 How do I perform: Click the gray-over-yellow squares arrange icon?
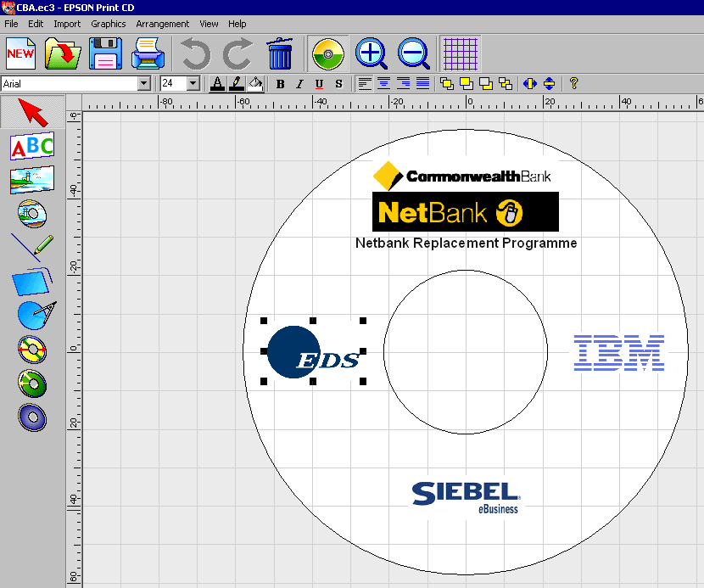[486, 83]
